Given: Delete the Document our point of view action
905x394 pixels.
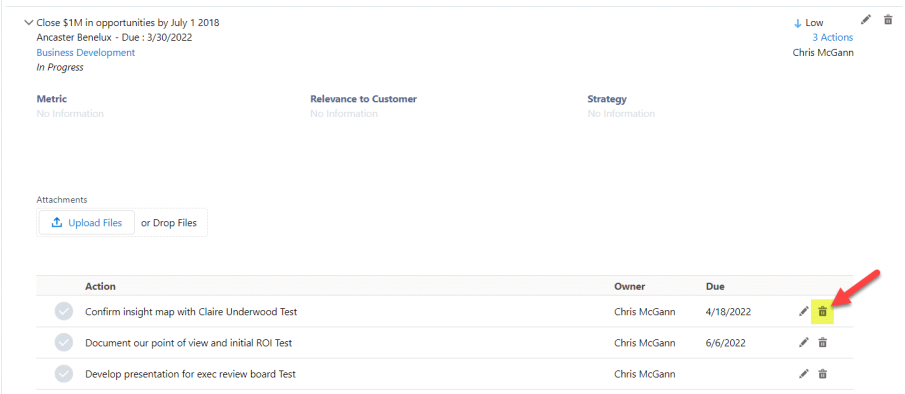Looking at the screenshot, I should coord(823,343).
